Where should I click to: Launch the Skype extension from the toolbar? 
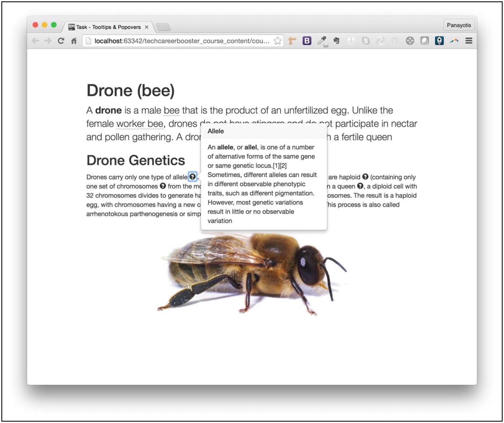coord(366,41)
